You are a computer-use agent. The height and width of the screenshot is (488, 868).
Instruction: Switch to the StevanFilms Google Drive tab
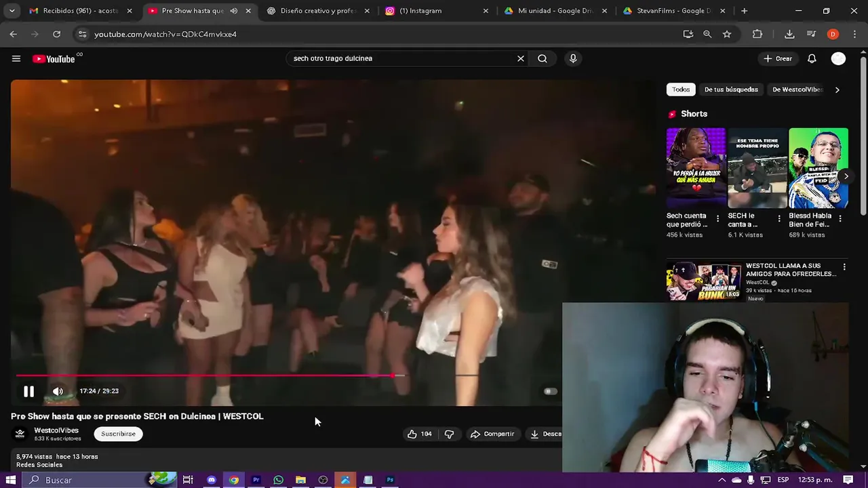point(674,11)
